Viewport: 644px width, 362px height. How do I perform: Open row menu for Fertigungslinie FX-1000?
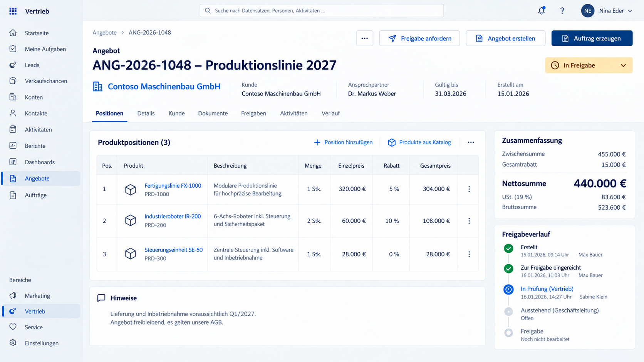click(469, 189)
